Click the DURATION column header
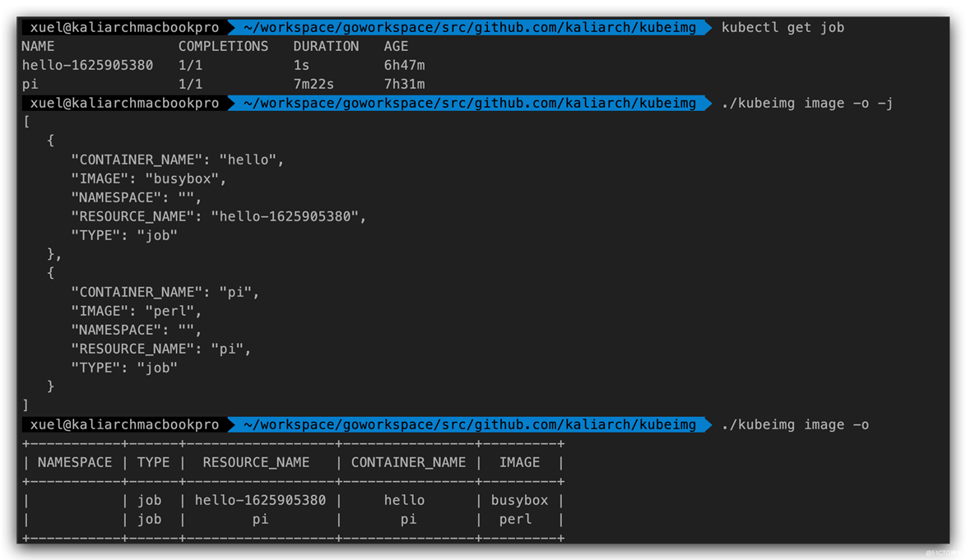The width and height of the screenshot is (966, 560). [326, 46]
